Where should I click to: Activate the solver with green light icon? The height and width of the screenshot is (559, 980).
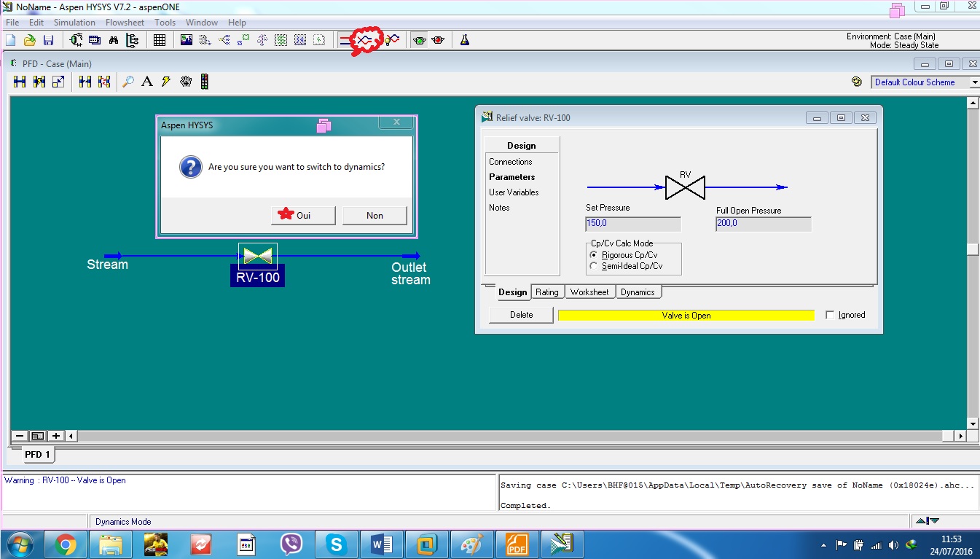pyautogui.click(x=419, y=40)
